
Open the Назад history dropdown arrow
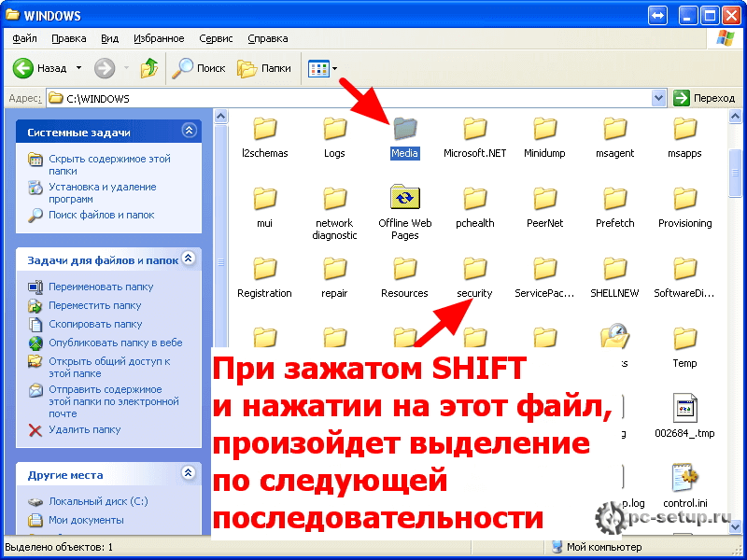click(x=79, y=68)
